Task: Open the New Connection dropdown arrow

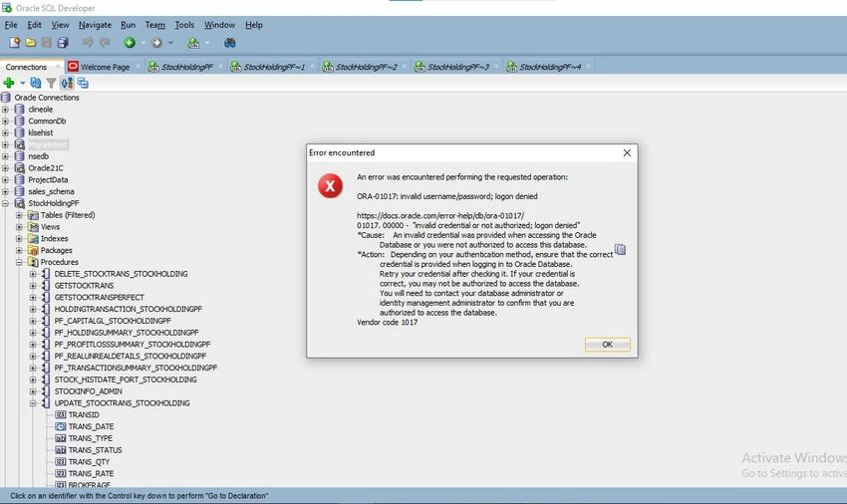Action: 22,84
